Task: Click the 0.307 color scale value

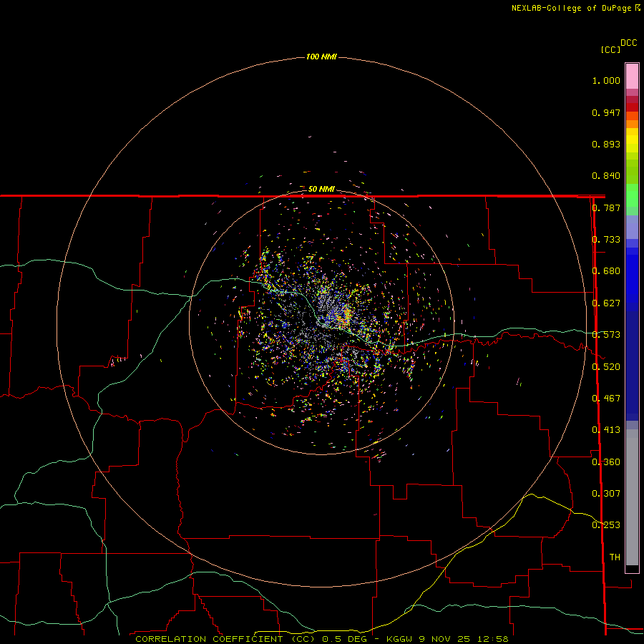Action: (x=606, y=494)
